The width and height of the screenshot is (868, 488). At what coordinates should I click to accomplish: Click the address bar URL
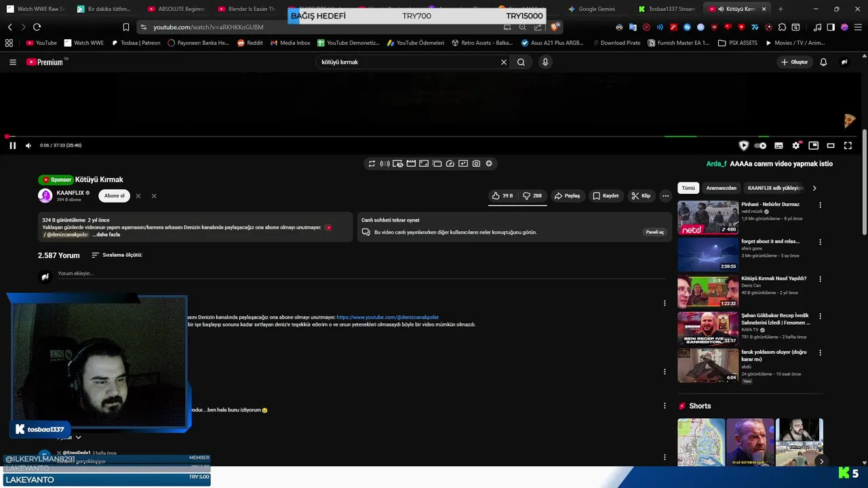tap(208, 27)
